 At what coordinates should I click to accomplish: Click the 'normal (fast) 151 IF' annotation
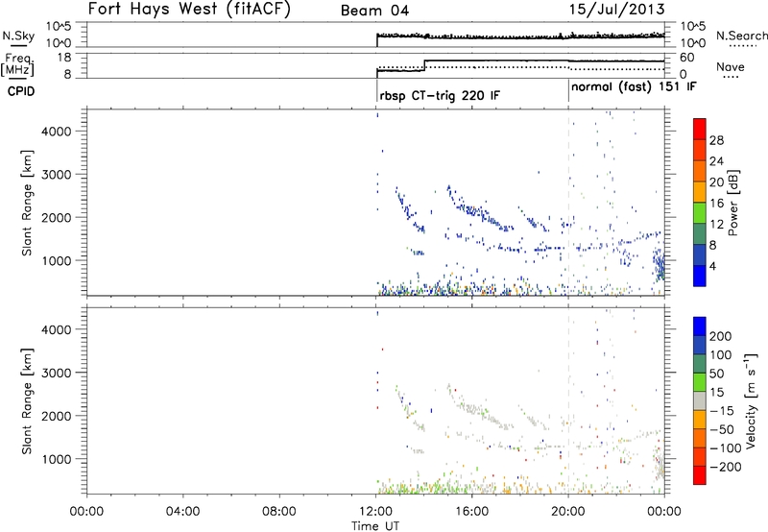[x=634, y=86]
